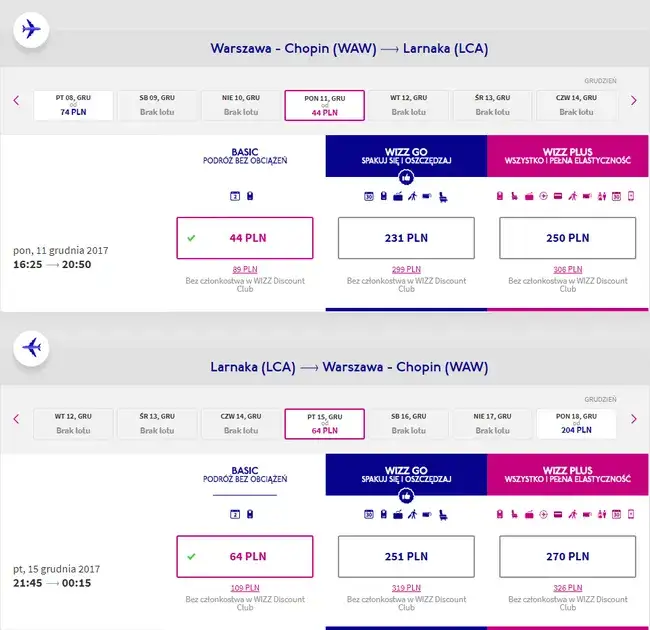
Task: Click the 89 PLN non-member price link
Action: 245,270
